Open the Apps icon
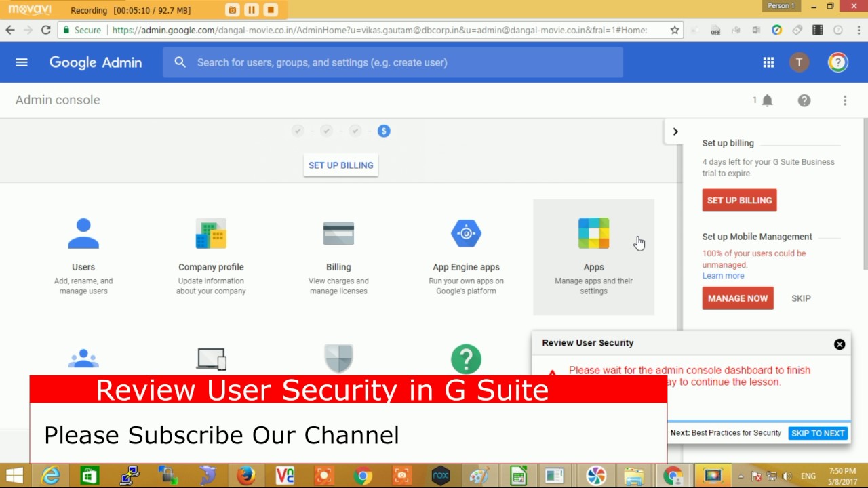This screenshot has height=488, width=868. coord(593,234)
